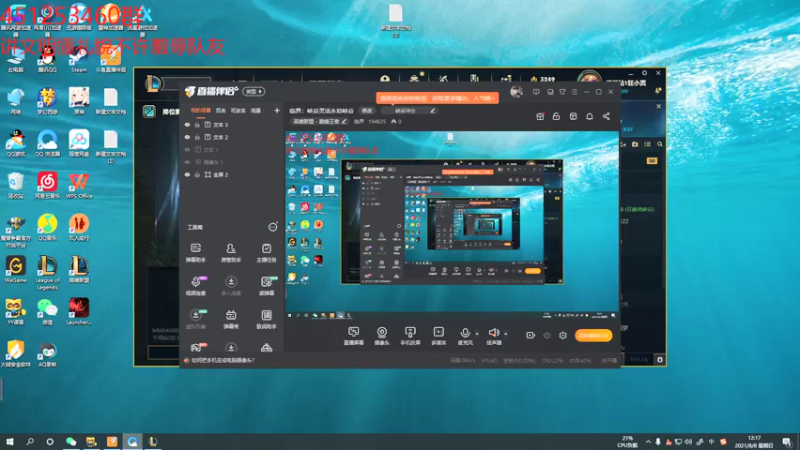The height and width of the screenshot is (450, 800).
Task: Show the hidden 摄像头 1 source
Action: point(187,162)
